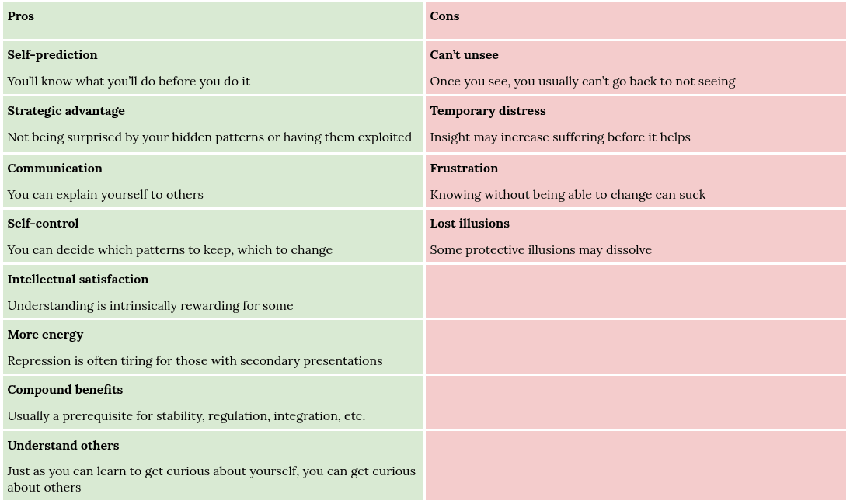Select the Strategic advantage cell title
This screenshot has width=850, height=504.
pos(66,111)
